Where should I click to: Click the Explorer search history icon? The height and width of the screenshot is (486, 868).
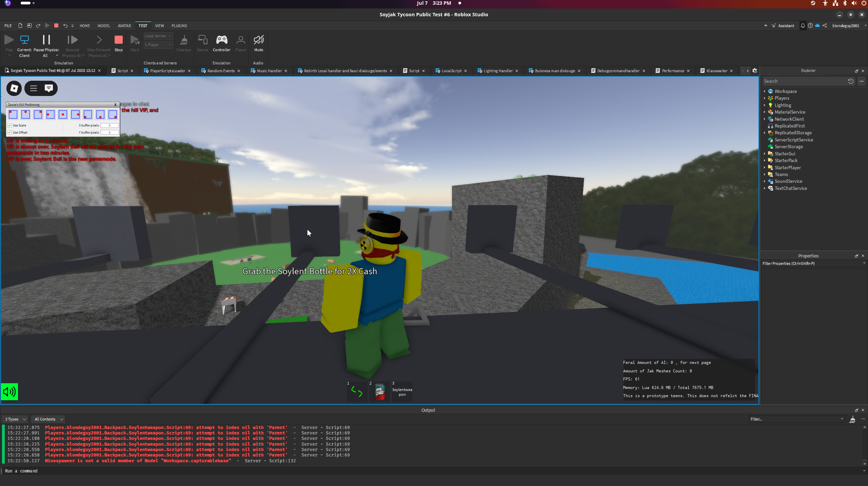coord(850,81)
